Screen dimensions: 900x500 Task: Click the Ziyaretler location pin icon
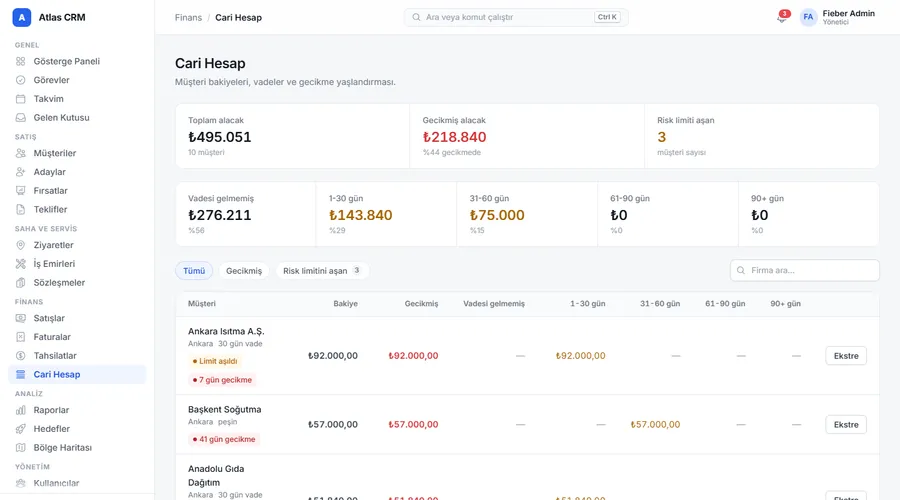click(x=21, y=245)
